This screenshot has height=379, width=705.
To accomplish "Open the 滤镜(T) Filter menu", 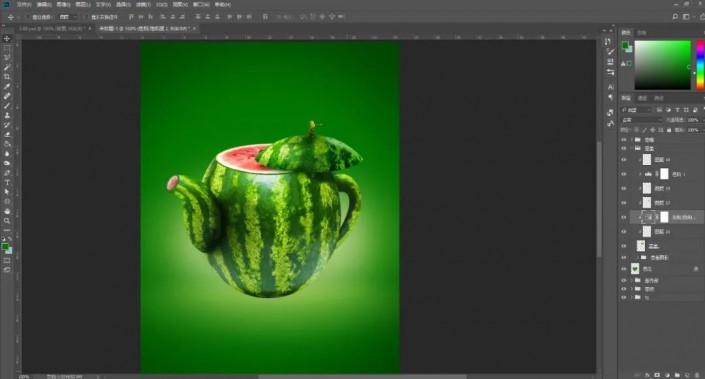I will 143,4.
